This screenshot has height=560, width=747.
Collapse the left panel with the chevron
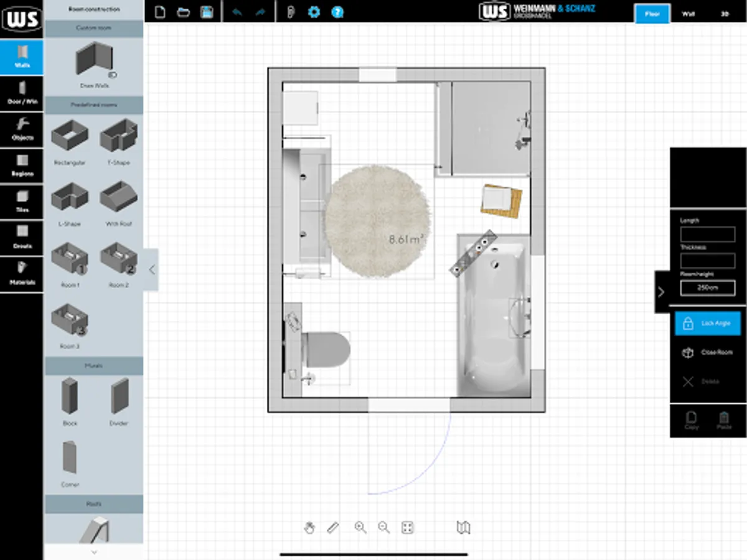(151, 269)
